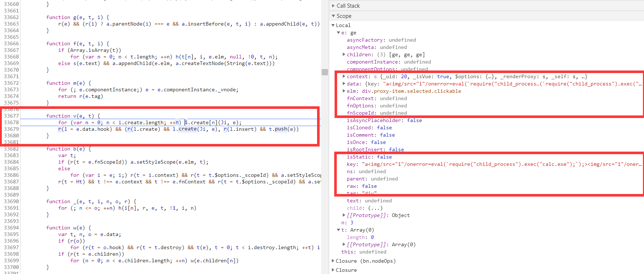
Task: Collapse the Local scope group
Action: tap(333, 25)
